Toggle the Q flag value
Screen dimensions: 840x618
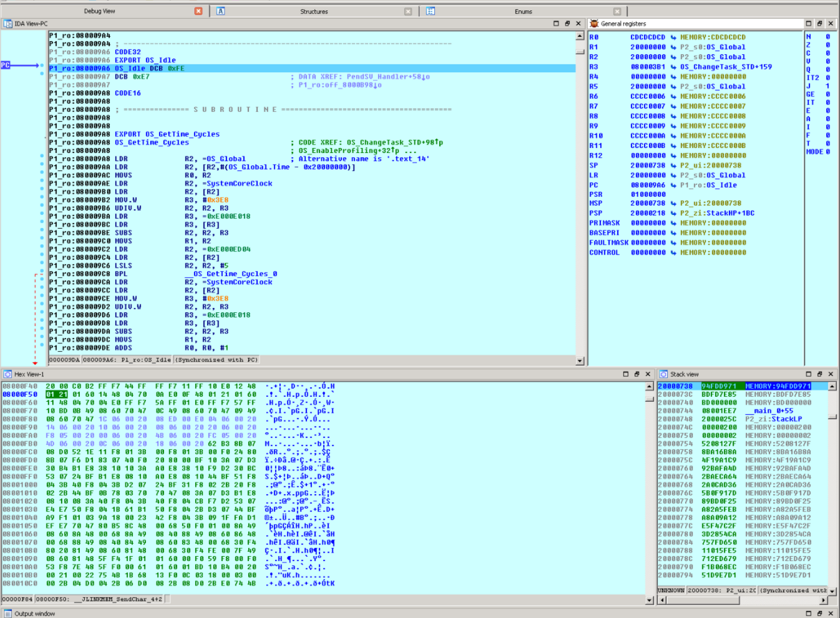point(827,70)
